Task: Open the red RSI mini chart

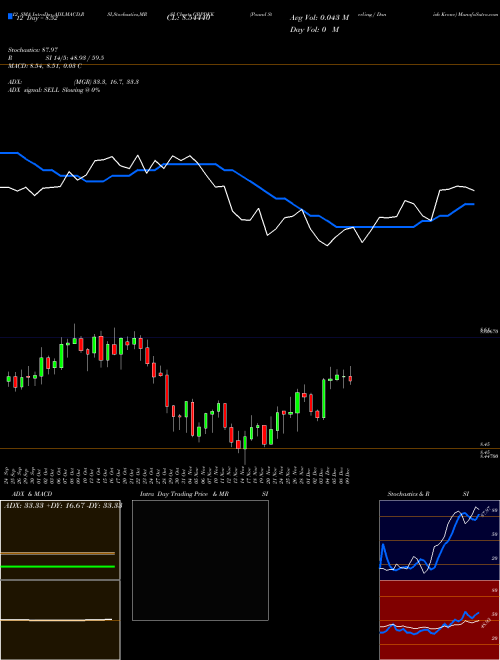Action: [439, 620]
